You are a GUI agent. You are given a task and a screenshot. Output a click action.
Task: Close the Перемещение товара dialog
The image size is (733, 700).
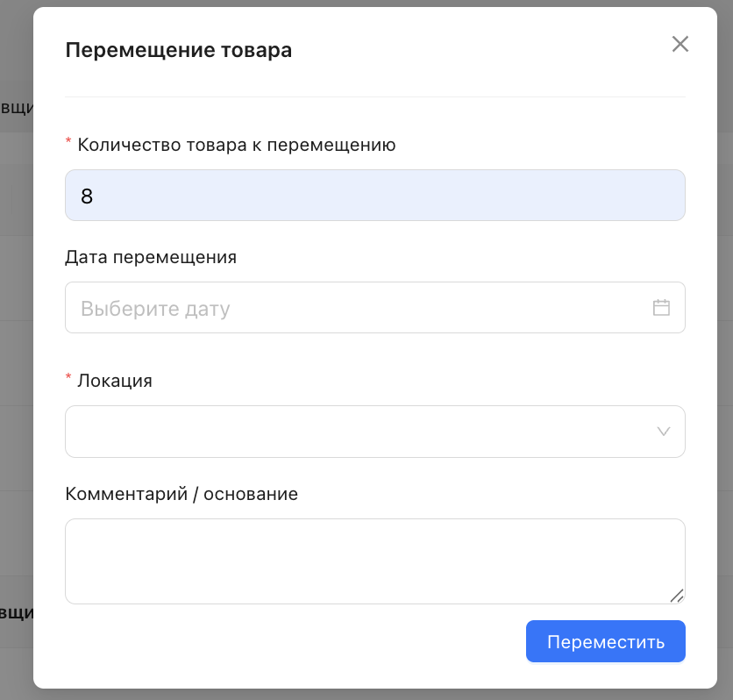pyautogui.click(x=680, y=45)
